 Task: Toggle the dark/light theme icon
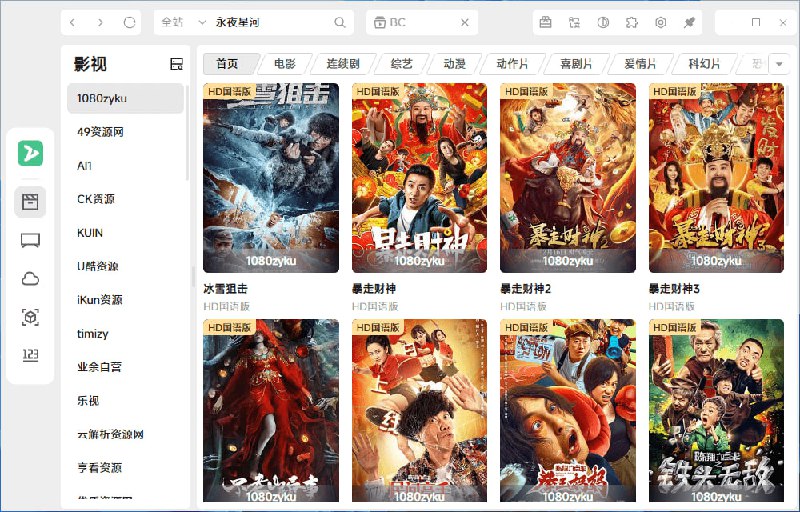[x=603, y=22]
